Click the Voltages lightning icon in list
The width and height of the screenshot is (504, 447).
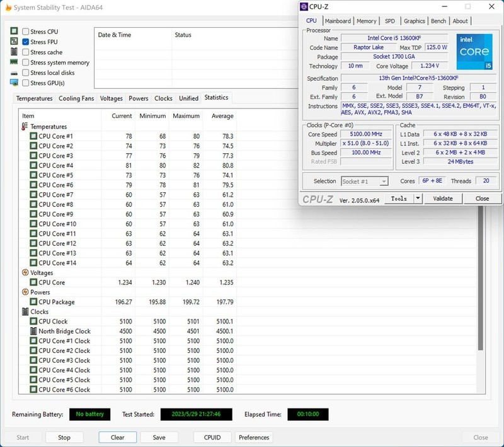25,273
